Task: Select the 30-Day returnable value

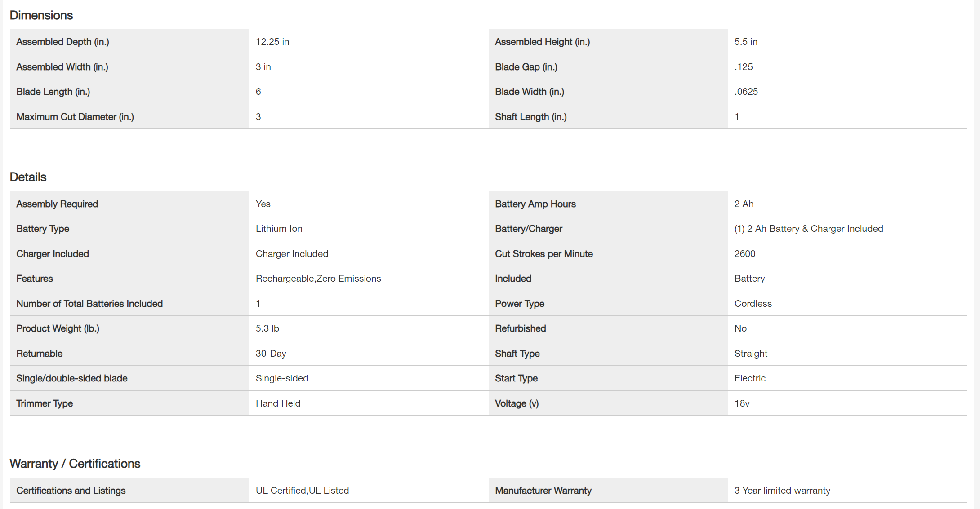Action: [x=271, y=354]
